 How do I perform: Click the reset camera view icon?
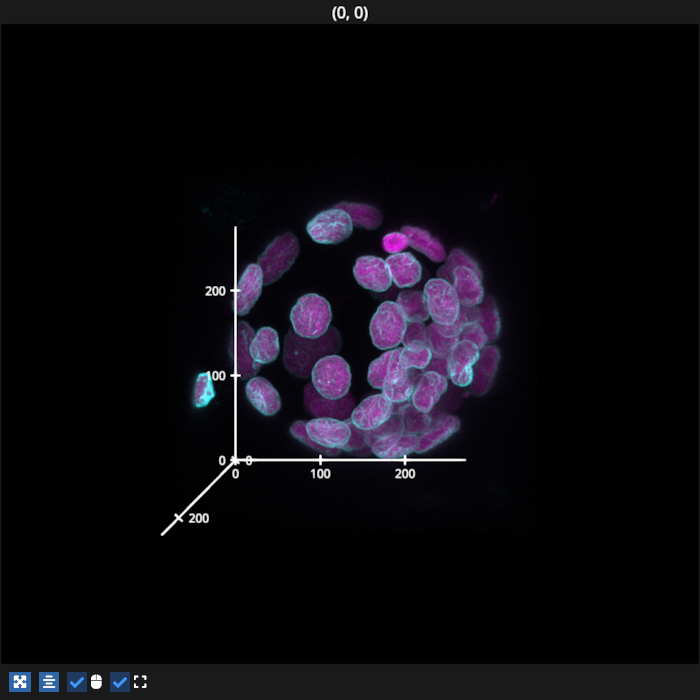click(20, 682)
